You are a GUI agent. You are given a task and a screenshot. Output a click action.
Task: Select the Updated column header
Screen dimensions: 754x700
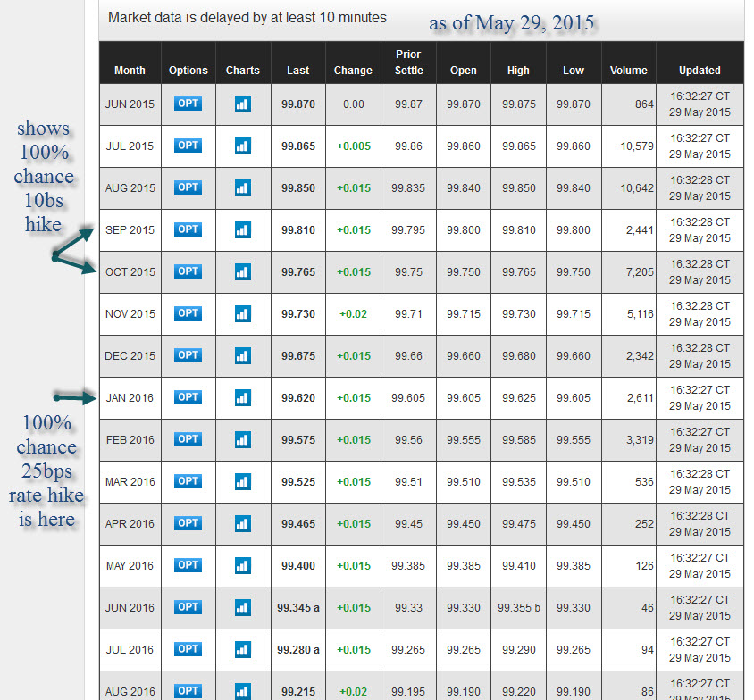pos(700,71)
